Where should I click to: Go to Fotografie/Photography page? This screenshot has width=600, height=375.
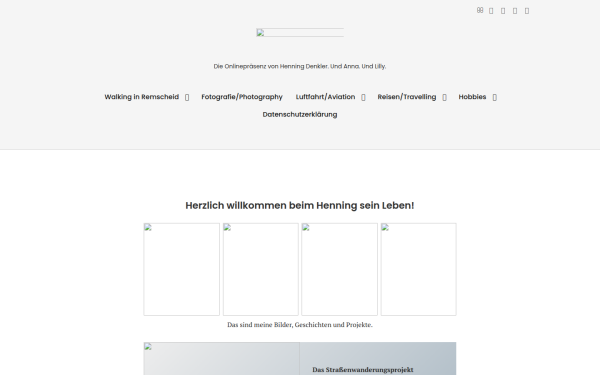click(x=242, y=97)
